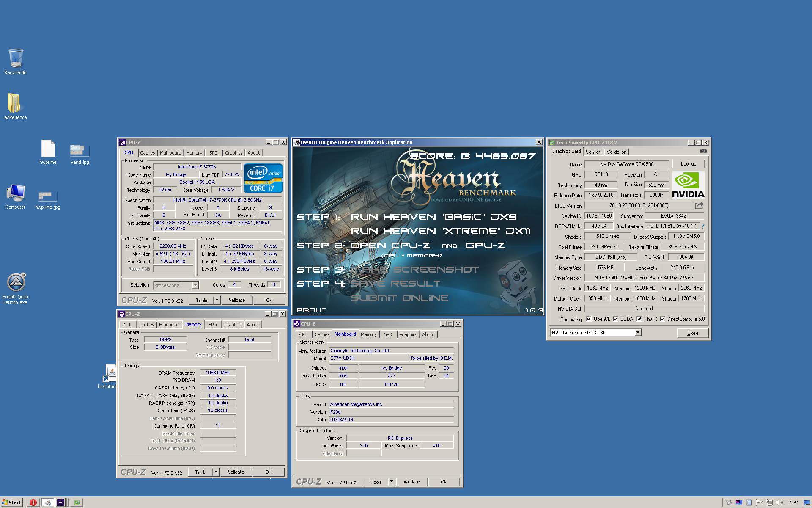Click the Lookup button in GPU-Z

[689, 164]
